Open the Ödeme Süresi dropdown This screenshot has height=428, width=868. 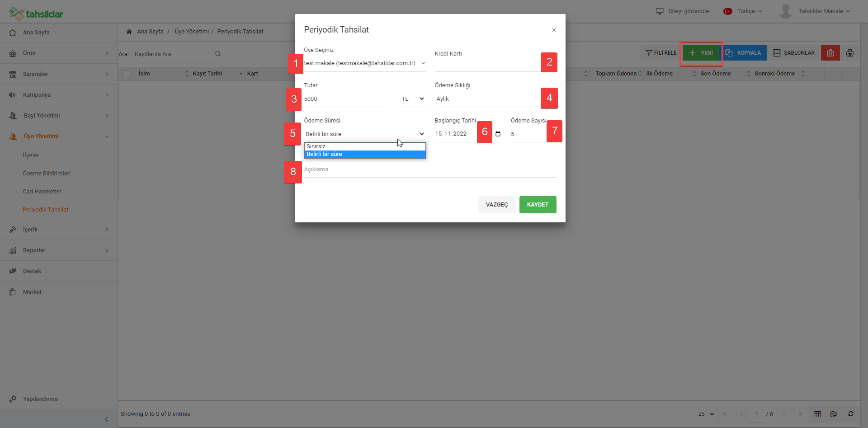(365, 134)
